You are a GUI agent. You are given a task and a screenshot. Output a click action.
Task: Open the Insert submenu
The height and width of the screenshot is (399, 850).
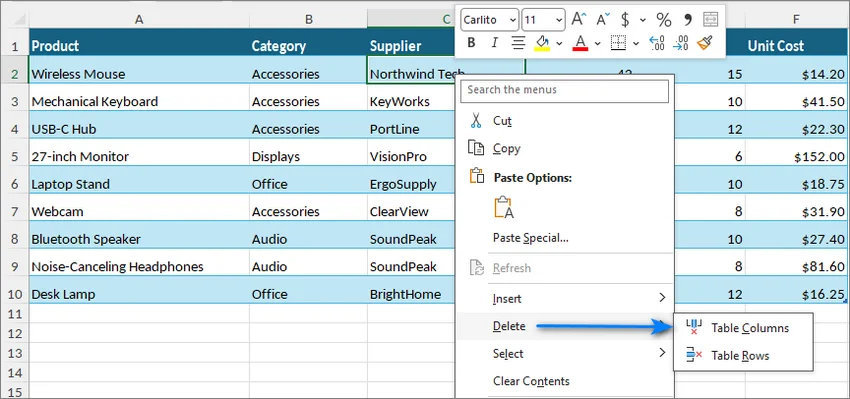click(x=565, y=298)
